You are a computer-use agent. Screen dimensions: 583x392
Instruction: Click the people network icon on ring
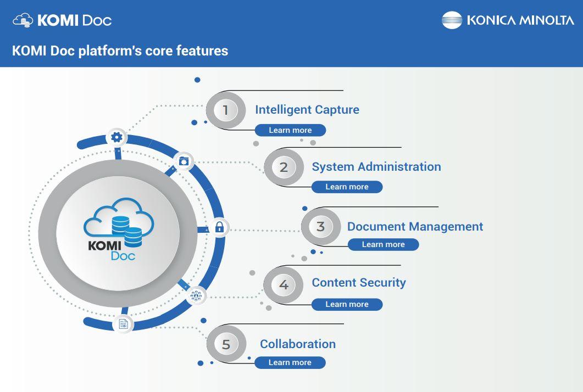(196, 296)
